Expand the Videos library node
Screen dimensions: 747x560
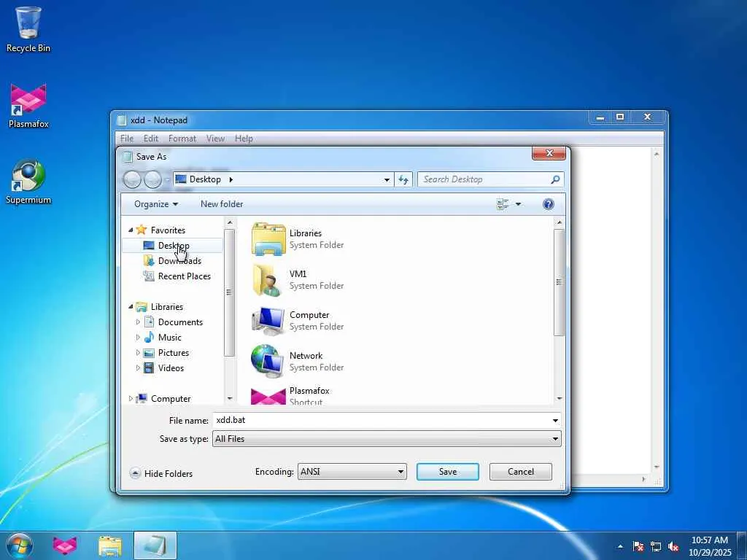pyautogui.click(x=138, y=368)
